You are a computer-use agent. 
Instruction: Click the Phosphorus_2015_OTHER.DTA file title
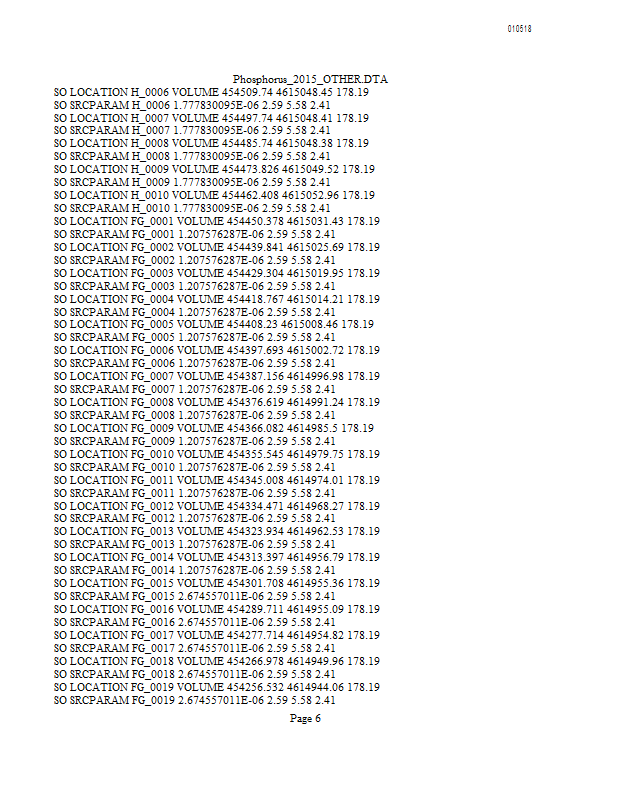pos(310,79)
